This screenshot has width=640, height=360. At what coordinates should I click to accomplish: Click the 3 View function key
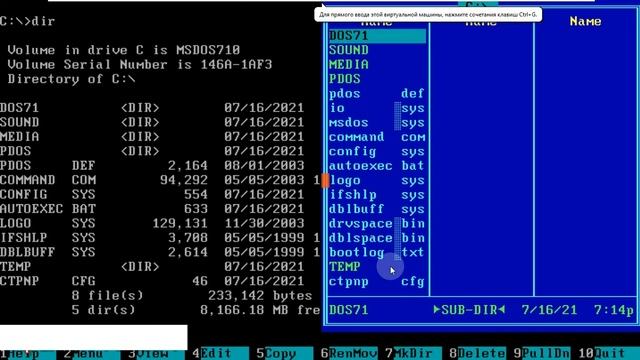(x=156, y=353)
